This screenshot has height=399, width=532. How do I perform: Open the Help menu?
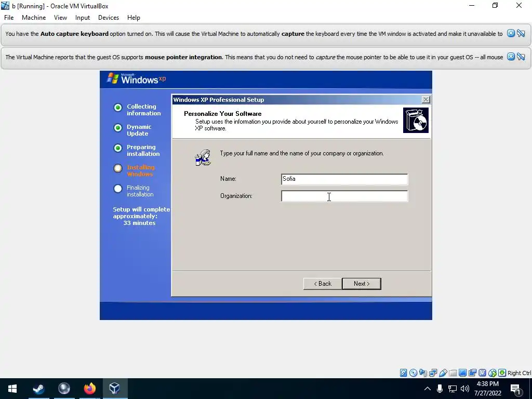click(x=134, y=18)
